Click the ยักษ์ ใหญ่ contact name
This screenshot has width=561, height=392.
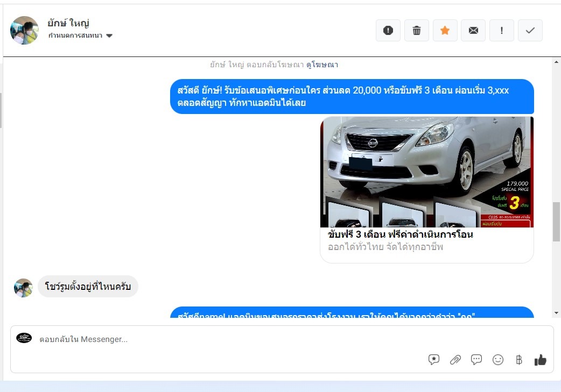pyautogui.click(x=68, y=23)
